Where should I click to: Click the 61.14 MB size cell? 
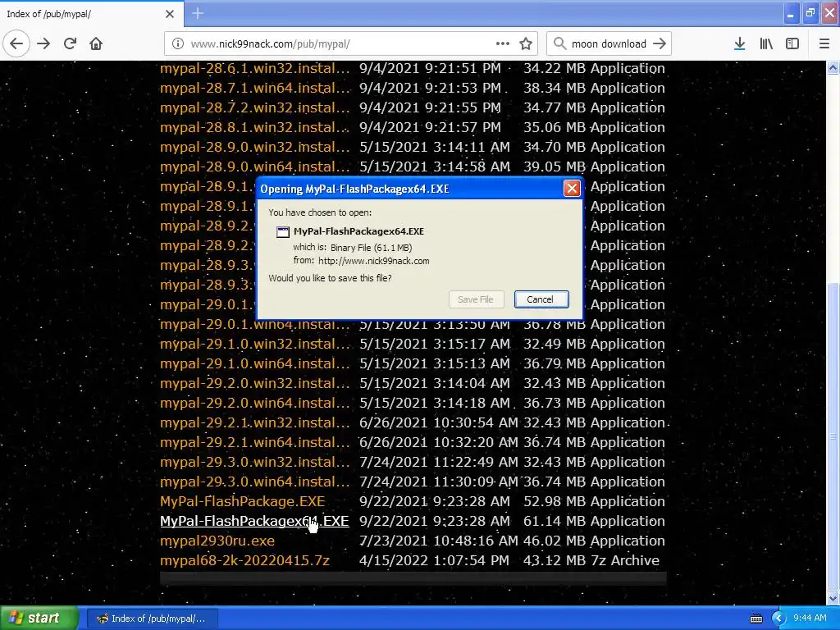pos(554,521)
